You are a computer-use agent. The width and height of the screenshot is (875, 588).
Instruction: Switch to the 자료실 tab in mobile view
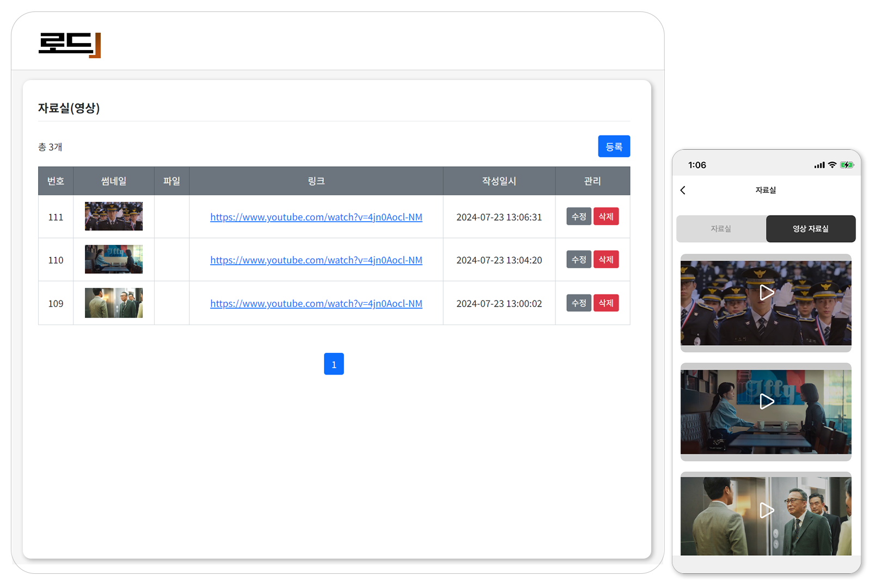click(721, 229)
